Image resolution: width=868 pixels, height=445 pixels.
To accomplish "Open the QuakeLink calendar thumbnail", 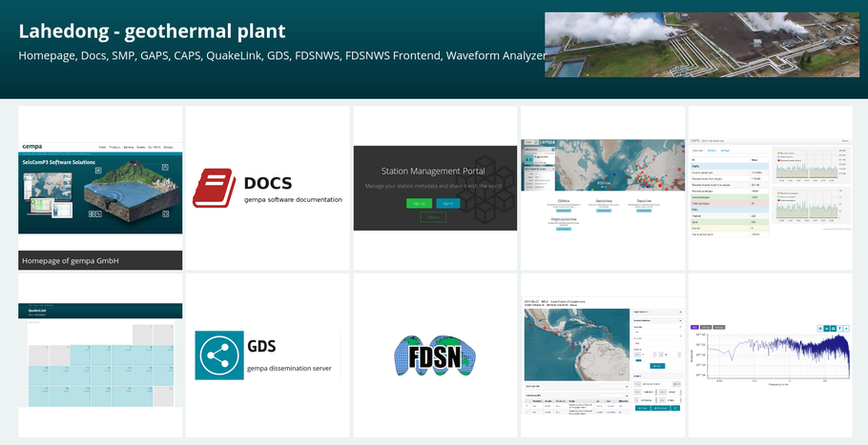I will tap(100, 354).
